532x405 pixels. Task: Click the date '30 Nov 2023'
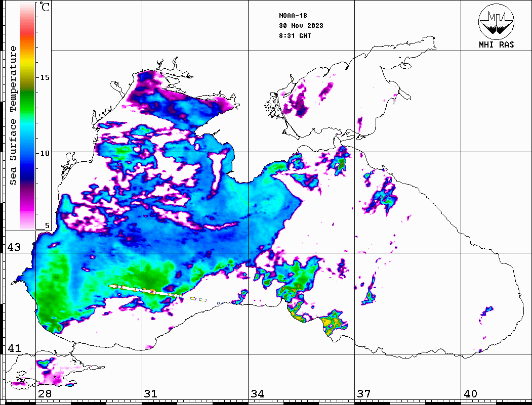(301, 26)
